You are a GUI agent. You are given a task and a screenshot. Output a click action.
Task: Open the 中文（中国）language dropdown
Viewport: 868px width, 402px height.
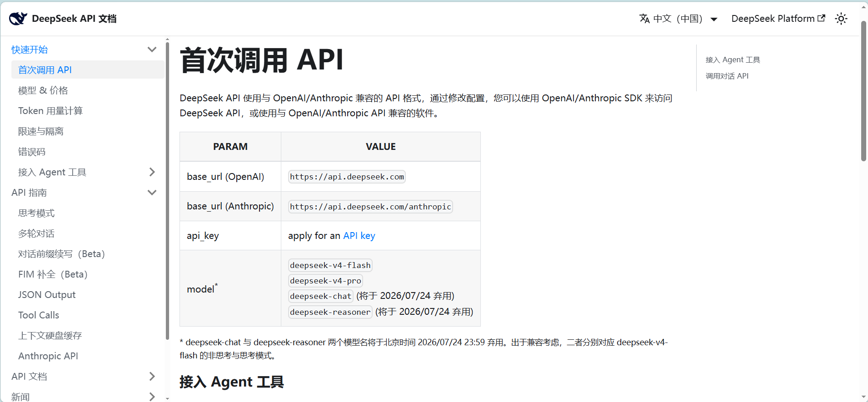678,19
